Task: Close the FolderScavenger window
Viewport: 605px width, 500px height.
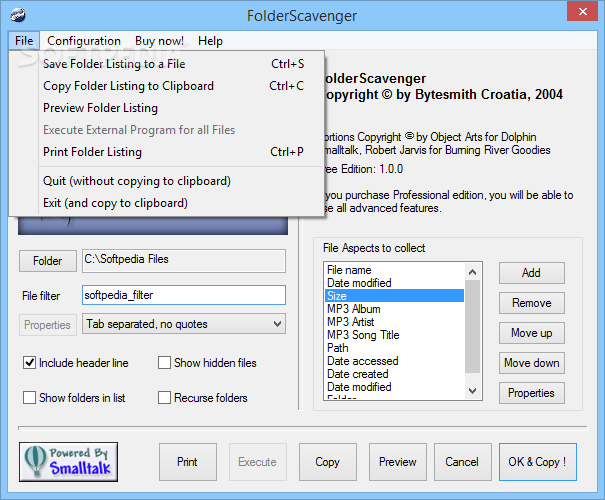Action: coord(582,11)
